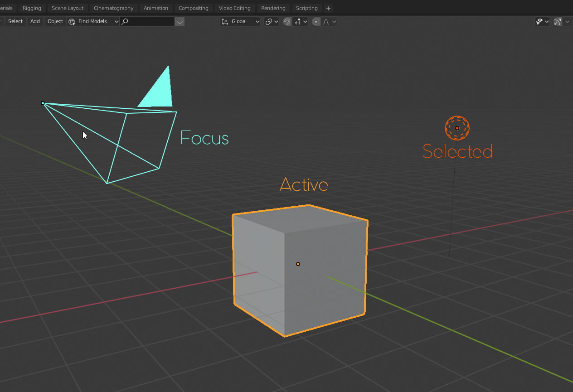Toggle proportional editing

click(x=316, y=21)
